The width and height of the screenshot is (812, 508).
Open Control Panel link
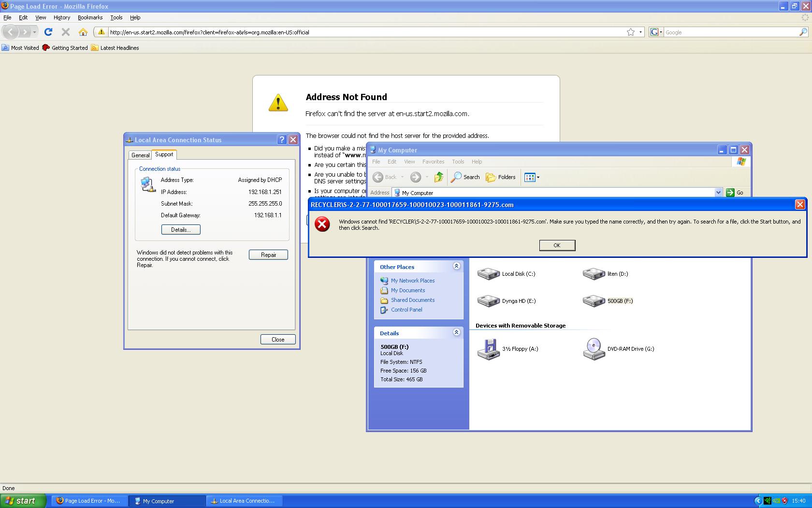point(406,310)
